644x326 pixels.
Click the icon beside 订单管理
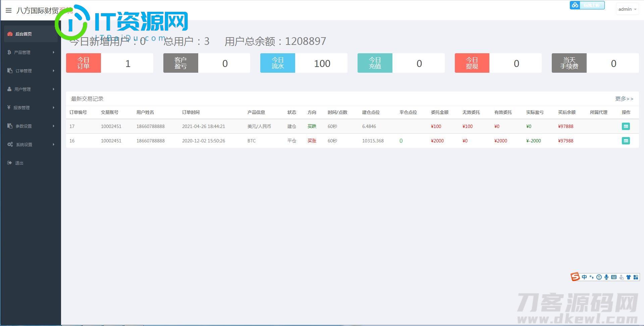(10, 71)
